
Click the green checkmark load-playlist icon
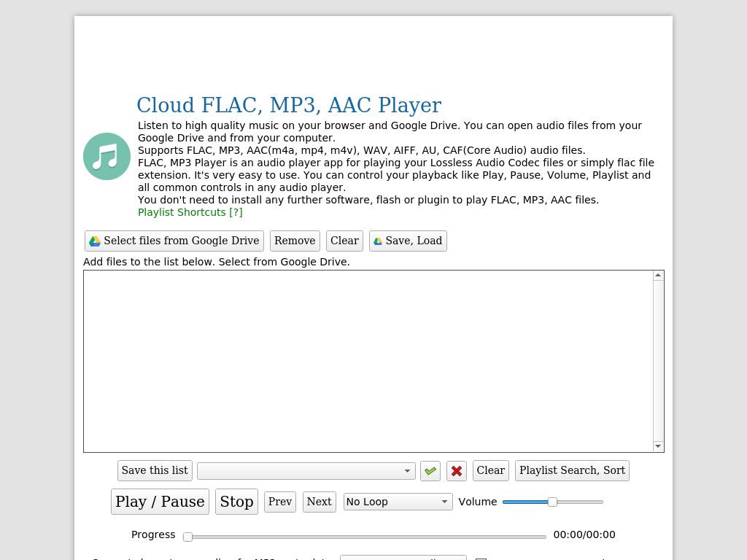point(430,471)
